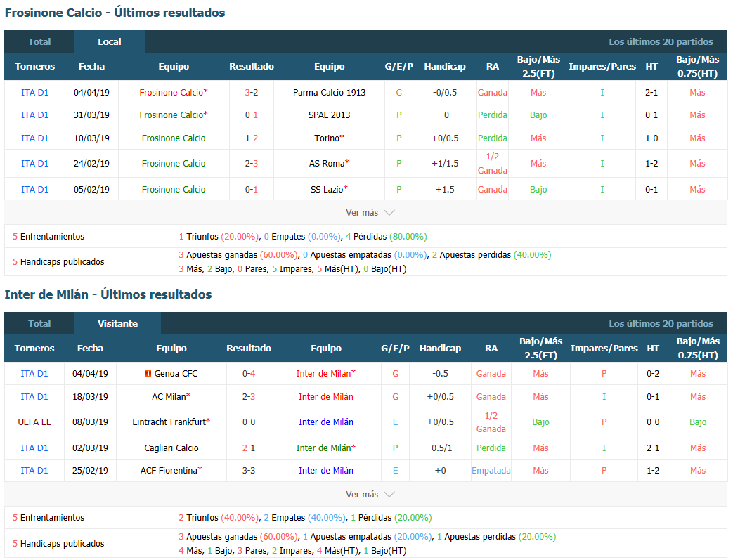Click the 2 Empates (40.00%) summary

pyautogui.click(x=304, y=518)
